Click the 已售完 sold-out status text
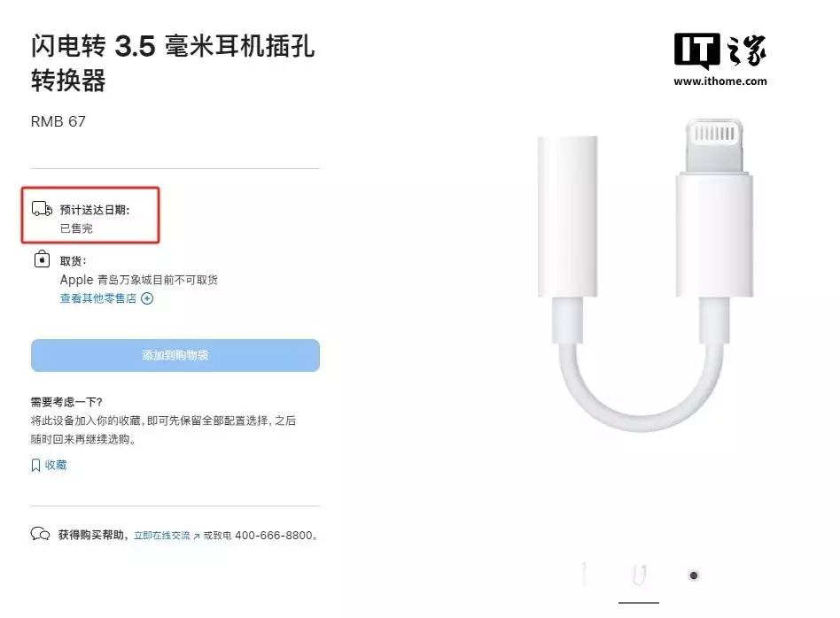 (x=76, y=228)
